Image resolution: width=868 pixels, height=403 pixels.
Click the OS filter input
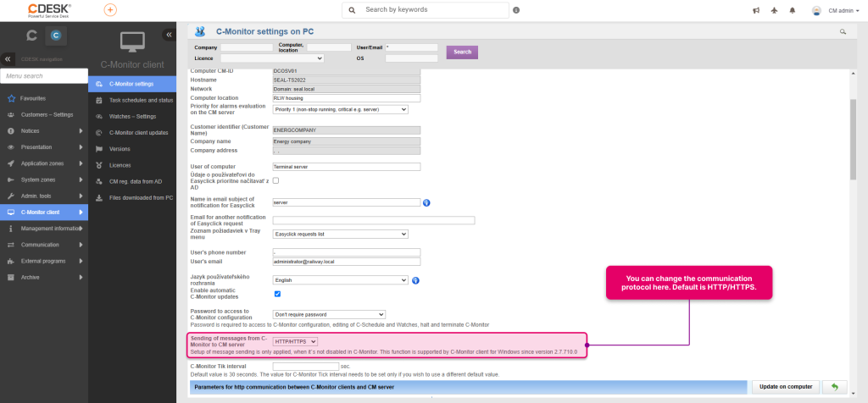(411, 58)
